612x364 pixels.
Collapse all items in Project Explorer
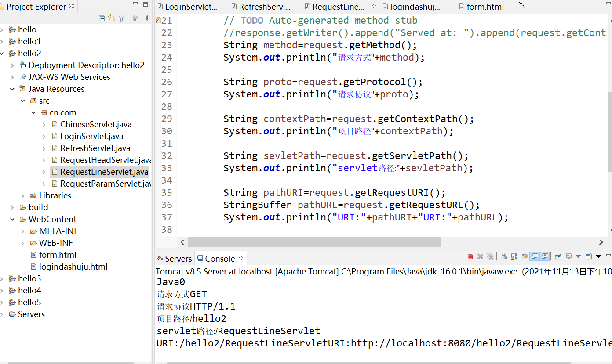coord(102,18)
